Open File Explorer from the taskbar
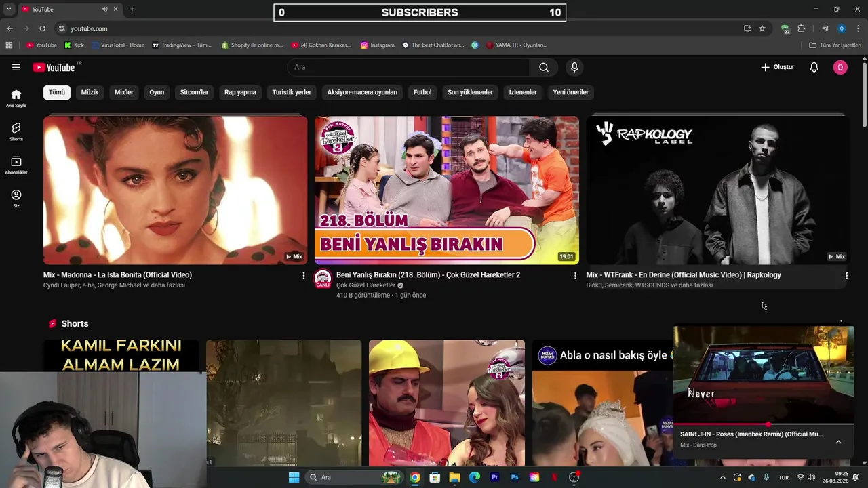This screenshot has height=488, width=868. coord(454,477)
